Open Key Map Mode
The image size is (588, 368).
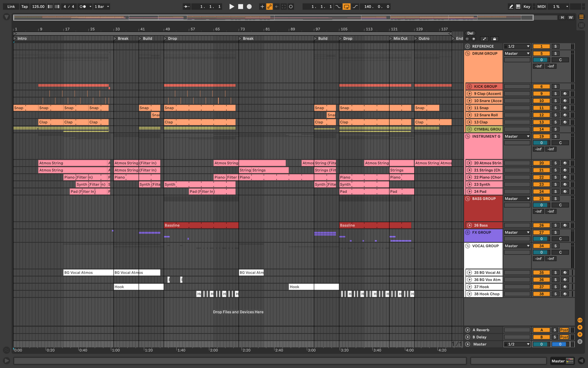point(527,7)
